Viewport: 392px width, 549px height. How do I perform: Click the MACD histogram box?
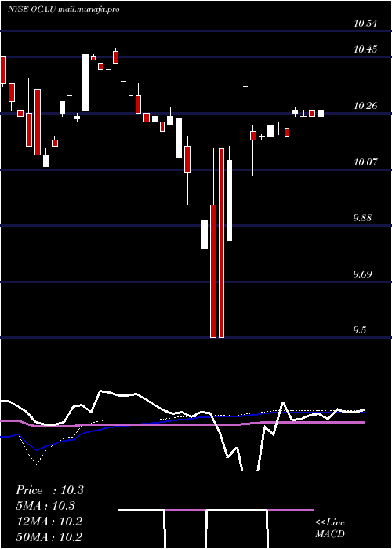click(x=216, y=510)
